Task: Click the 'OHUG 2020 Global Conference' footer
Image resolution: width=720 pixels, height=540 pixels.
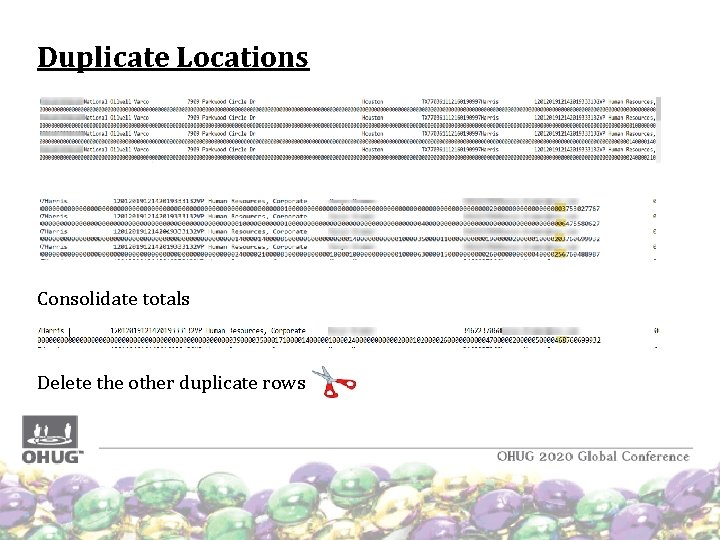Action: [593, 456]
